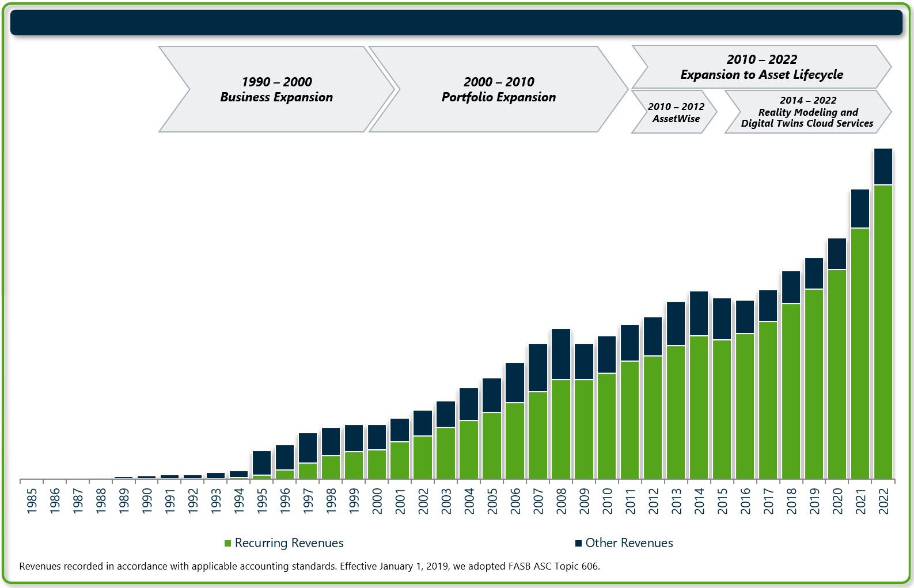This screenshot has width=914, height=588.
Task: Click the green segment of the 2000 bar
Action: tap(377, 464)
